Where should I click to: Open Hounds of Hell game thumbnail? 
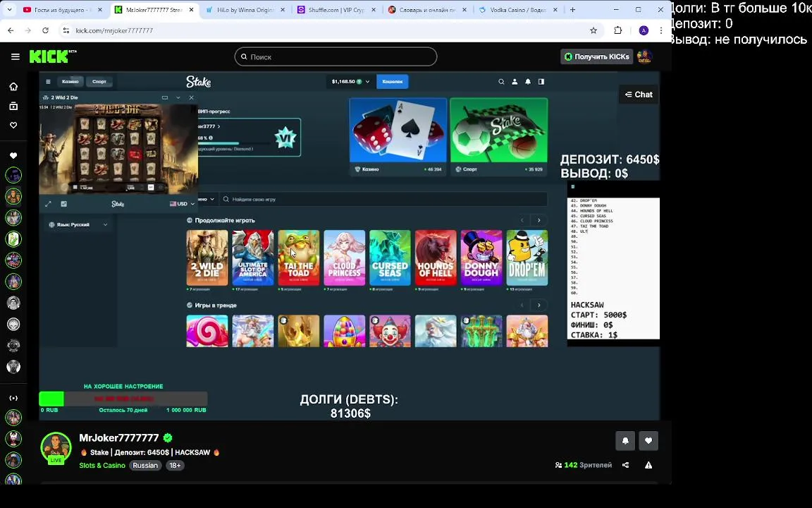[x=436, y=258]
